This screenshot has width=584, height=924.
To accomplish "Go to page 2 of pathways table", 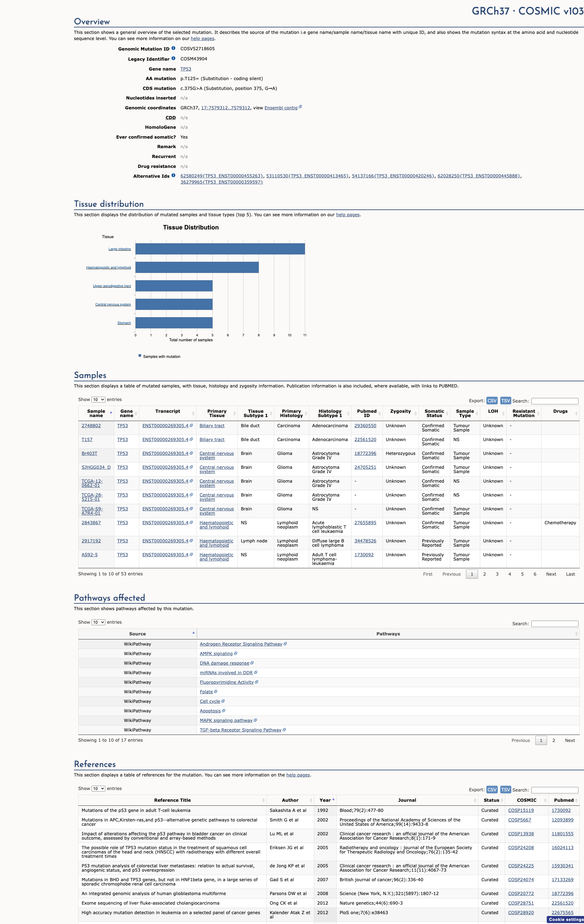I will pyautogui.click(x=553, y=740).
